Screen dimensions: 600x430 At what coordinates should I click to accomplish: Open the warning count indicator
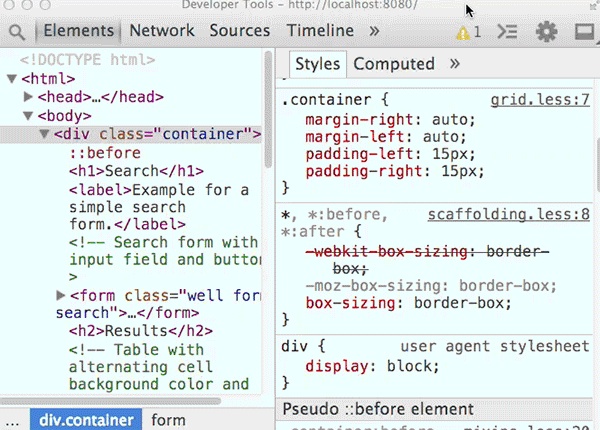pos(468,32)
